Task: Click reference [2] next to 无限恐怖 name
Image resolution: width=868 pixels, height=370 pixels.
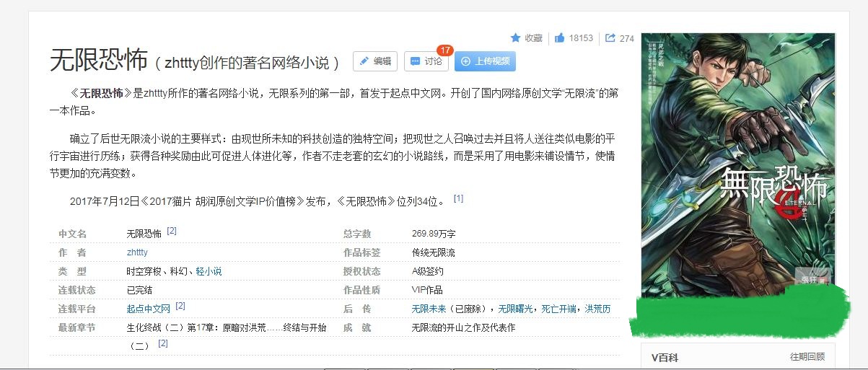Action: (x=172, y=232)
